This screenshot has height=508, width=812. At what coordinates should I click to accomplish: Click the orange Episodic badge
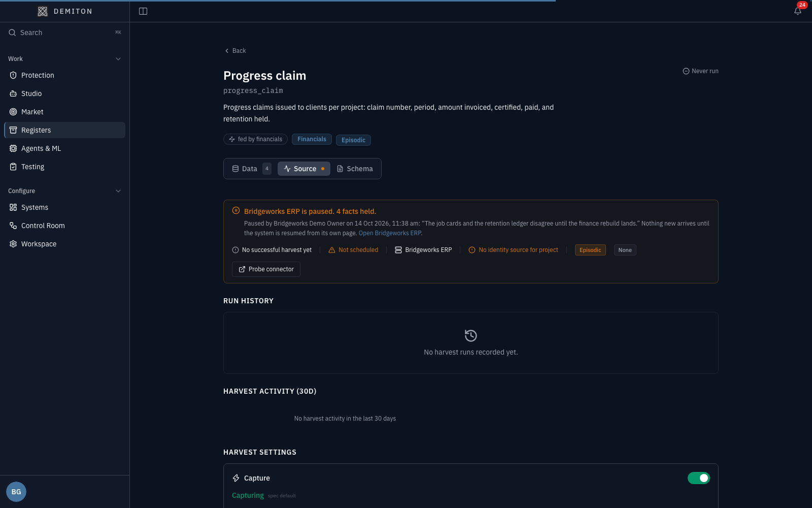point(590,250)
